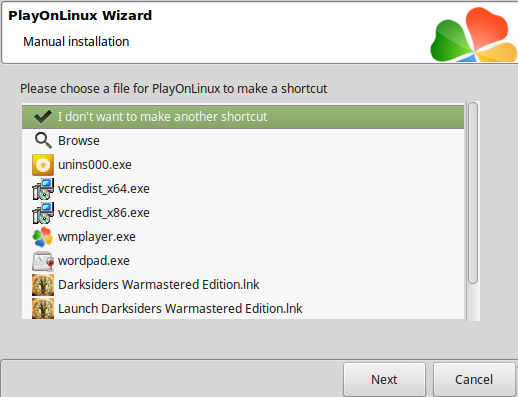This screenshot has height=397, width=518.
Task: Click the Darksiders Warmastered Edition.lnk game icon
Action: pos(43,285)
